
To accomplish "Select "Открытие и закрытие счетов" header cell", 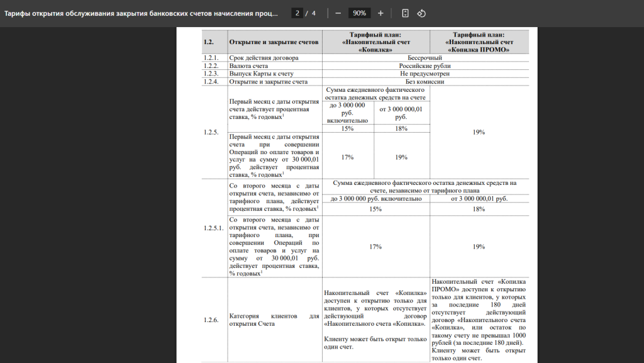I will click(x=274, y=42).
